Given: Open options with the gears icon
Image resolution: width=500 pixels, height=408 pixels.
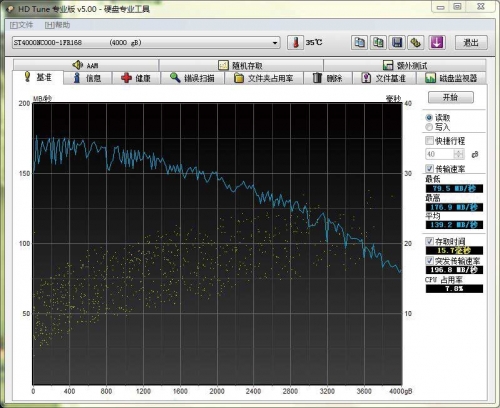Looking at the screenshot, I should coord(416,43).
